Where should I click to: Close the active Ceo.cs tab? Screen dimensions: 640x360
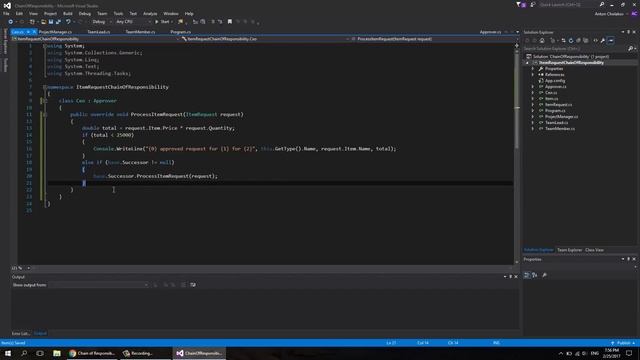pos(34,32)
